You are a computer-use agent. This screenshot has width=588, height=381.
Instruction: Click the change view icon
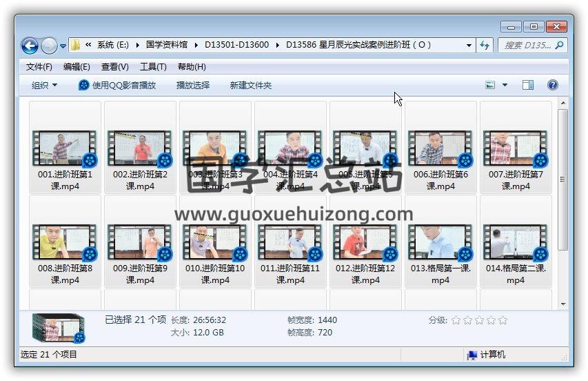click(490, 85)
